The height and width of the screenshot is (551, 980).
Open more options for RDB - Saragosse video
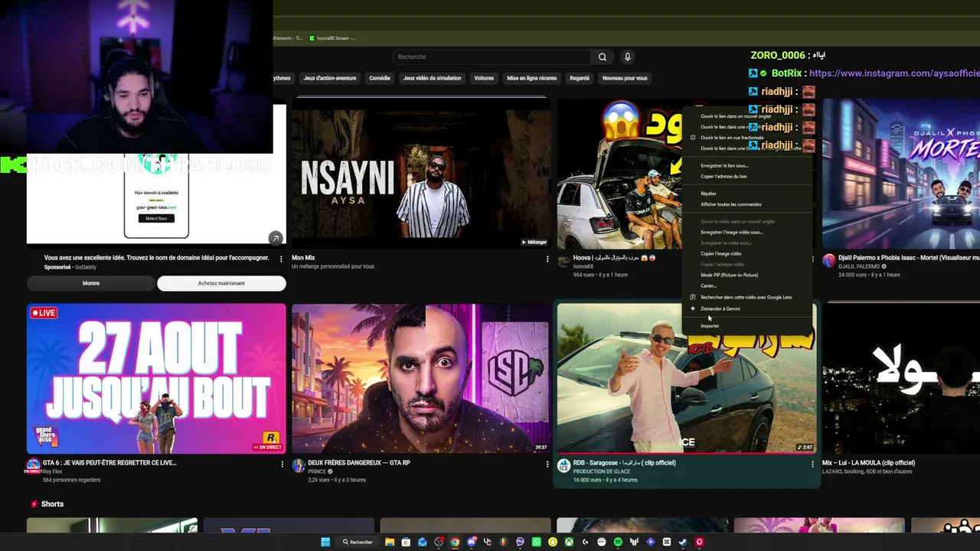click(812, 464)
